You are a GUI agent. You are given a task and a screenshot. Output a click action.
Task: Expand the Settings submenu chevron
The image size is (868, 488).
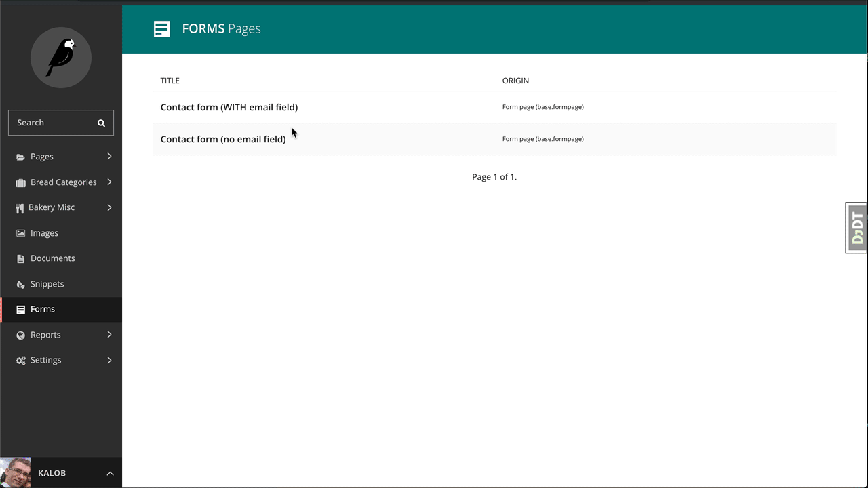coord(109,360)
